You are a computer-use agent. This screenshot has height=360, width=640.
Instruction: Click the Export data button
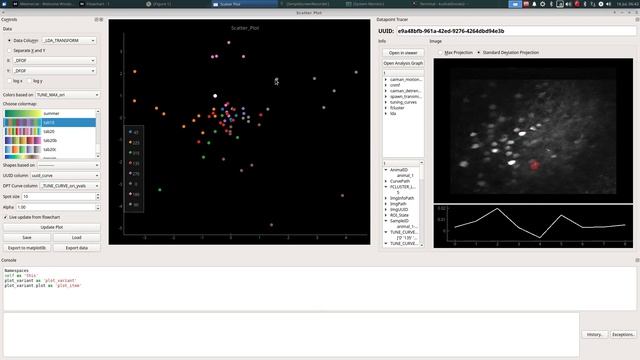click(x=77, y=248)
